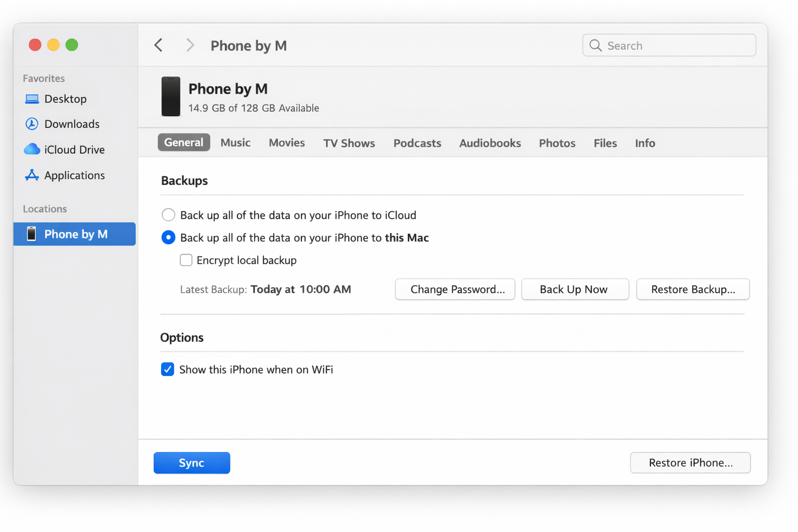Switch to the General tab
The height and width of the screenshot is (532, 798).
(184, 142)
